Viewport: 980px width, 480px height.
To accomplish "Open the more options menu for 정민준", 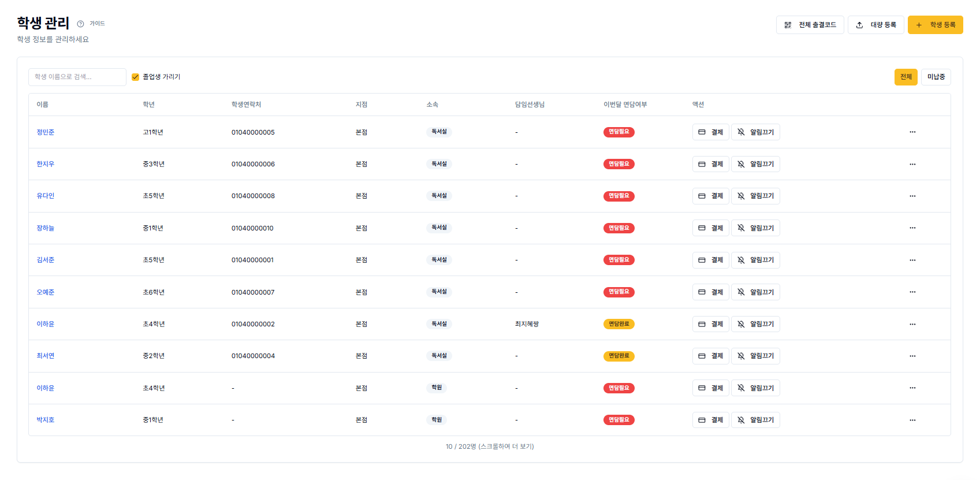I will pyautogui.click(x=912, y=132).
